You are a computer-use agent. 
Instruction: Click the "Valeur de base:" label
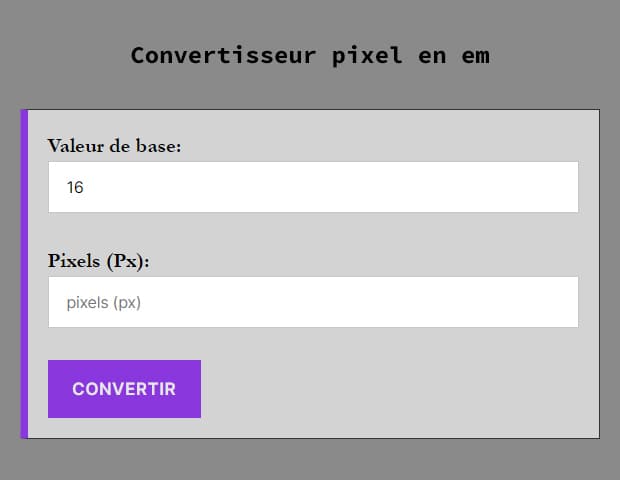[x=115, y=146]
